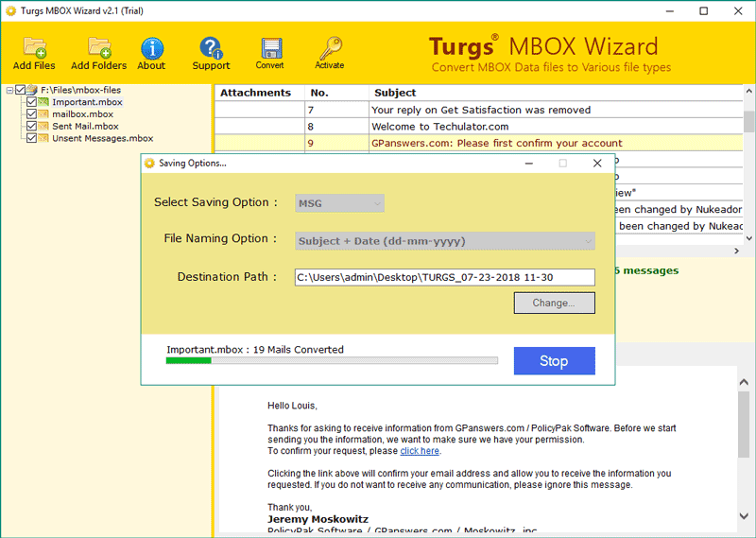This screenshot has width=756, height=538.
Task: Open the About info icon
Action: pyautogui.click(x=152, y=48)
